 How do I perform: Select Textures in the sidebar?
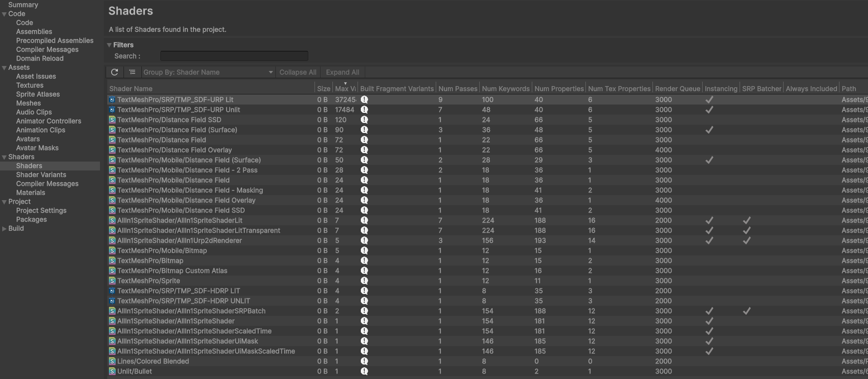[x=30, y=85]
